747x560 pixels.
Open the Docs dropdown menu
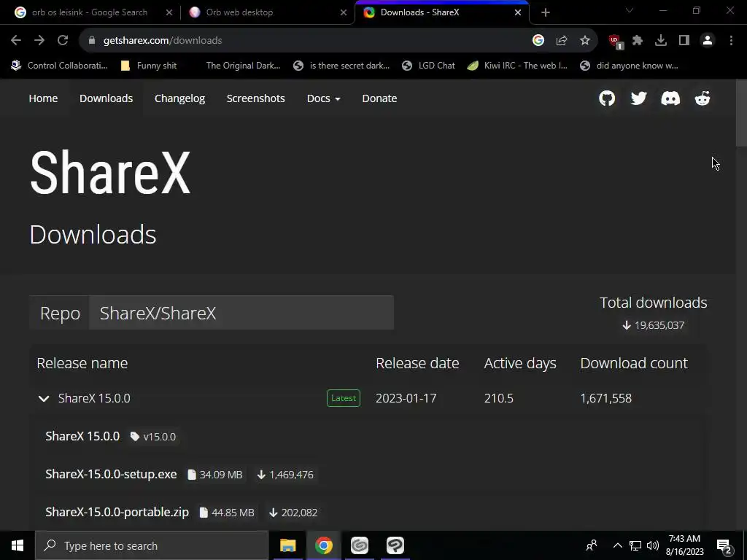(x=323, y=98)
